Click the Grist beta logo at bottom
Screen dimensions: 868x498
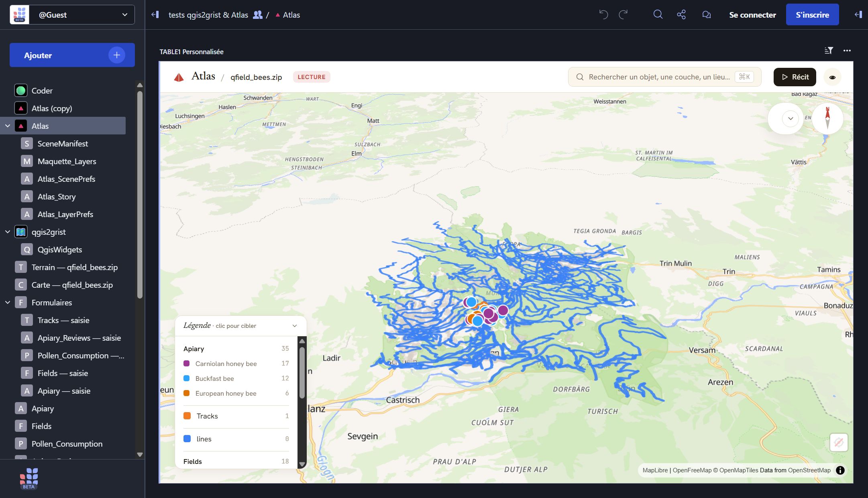point(29,479)
